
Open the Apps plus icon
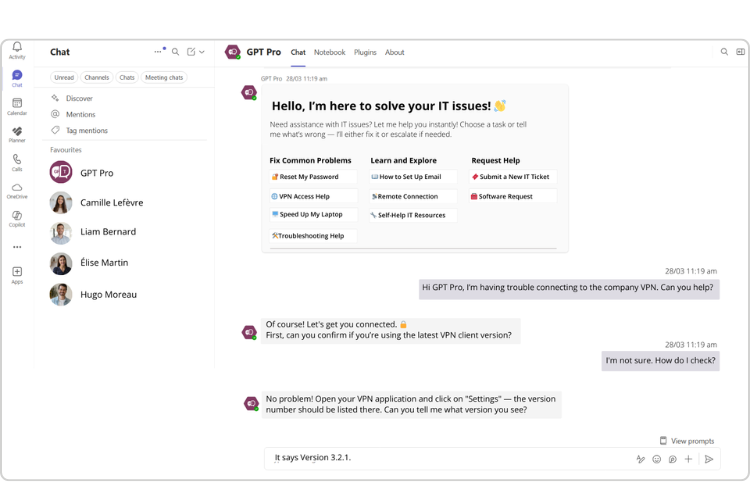point(17,271)
